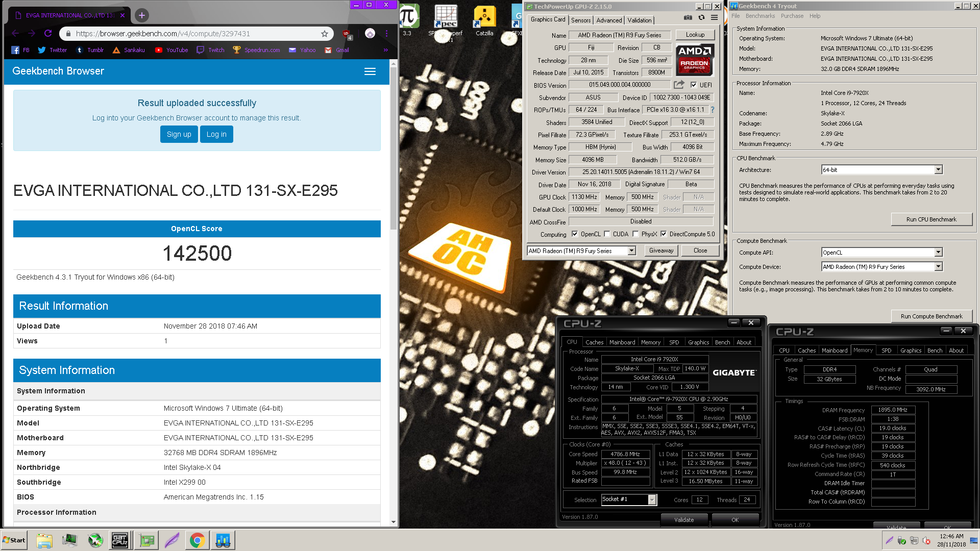
Task: Click Run CPU Benchmark button
Action: (931, 219)
